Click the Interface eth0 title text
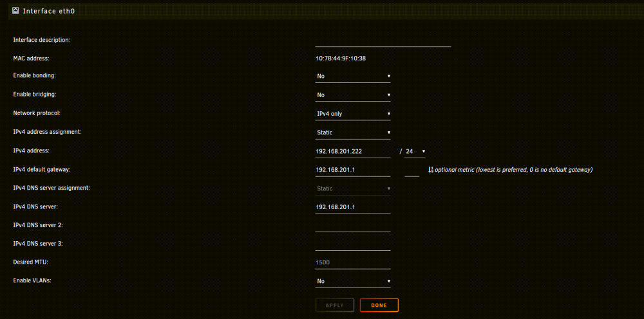Viewport: 644px width, 319px height. (48, 11)
